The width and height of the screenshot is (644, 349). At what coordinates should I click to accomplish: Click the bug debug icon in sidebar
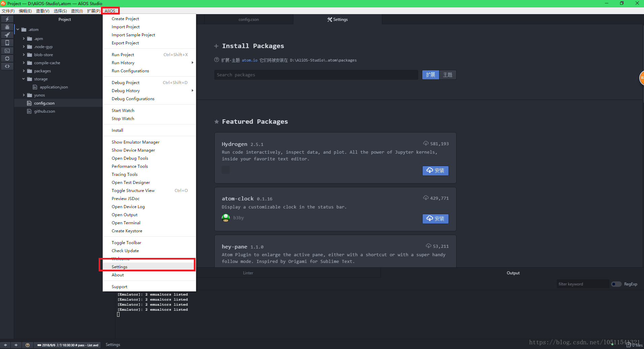pyautogui.click(x=7, y=27)
